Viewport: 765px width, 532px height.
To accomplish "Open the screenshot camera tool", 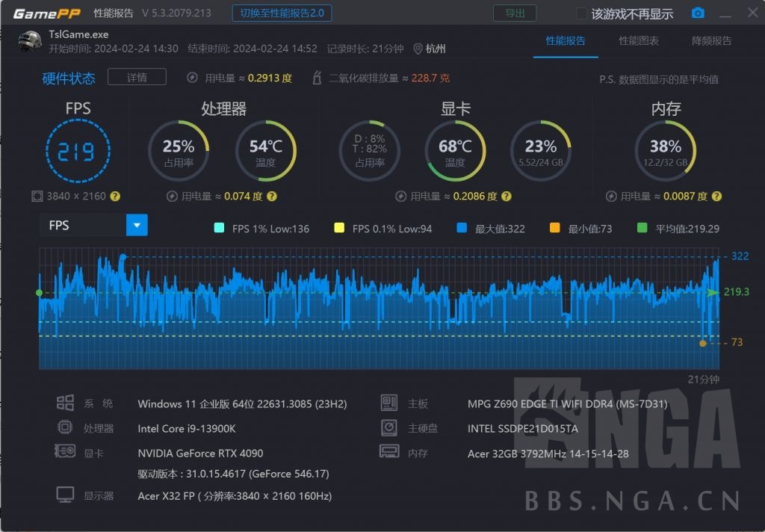I will (698, 12).
